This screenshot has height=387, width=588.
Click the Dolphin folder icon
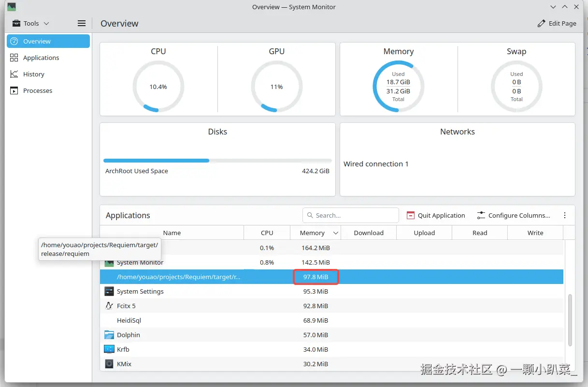pyautogui.click(x=109, y=335)
